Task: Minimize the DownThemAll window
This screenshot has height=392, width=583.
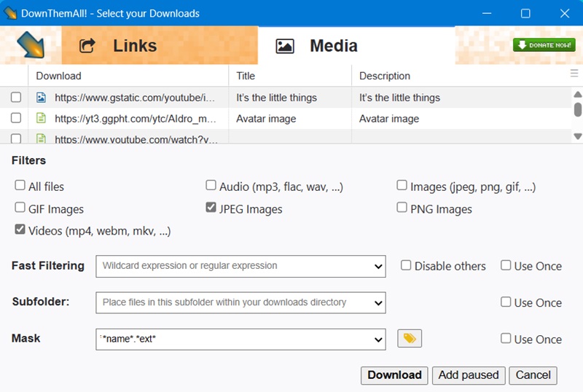Action: pyautogui.click(x=487, y=13)
